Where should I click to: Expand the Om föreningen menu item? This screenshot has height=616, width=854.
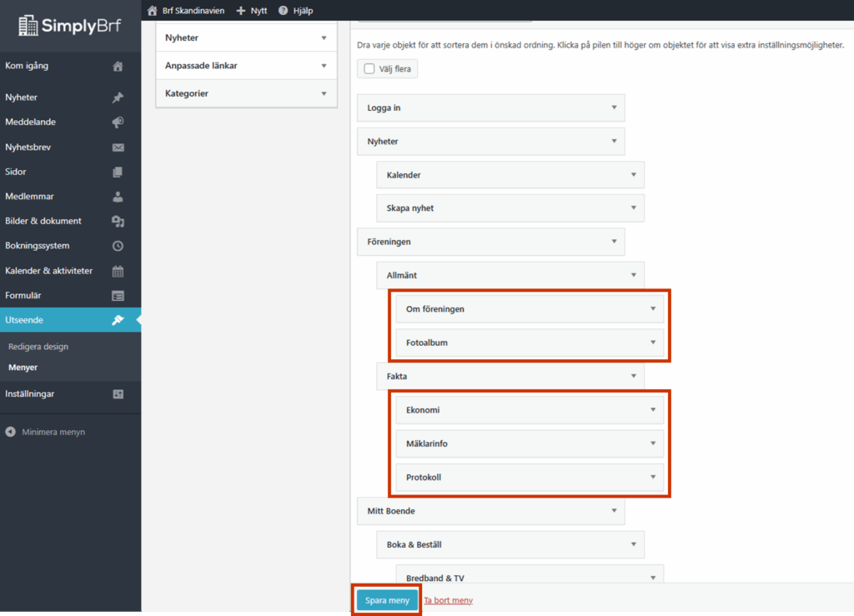tap(652, 308)
